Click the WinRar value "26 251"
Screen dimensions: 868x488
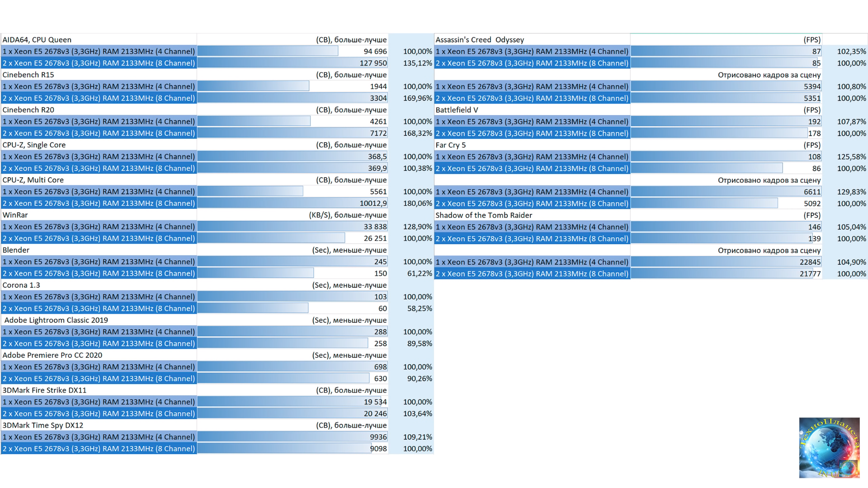point(375,239)
